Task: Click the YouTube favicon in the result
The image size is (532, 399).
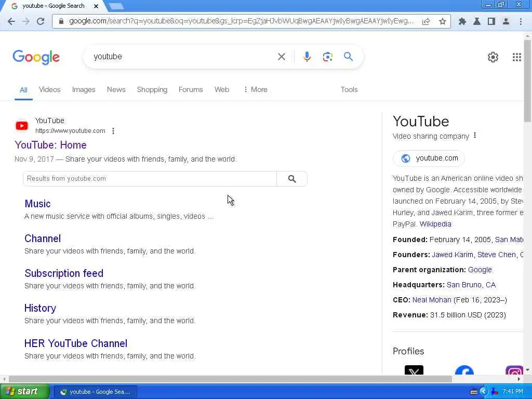Action: point(22,126)
